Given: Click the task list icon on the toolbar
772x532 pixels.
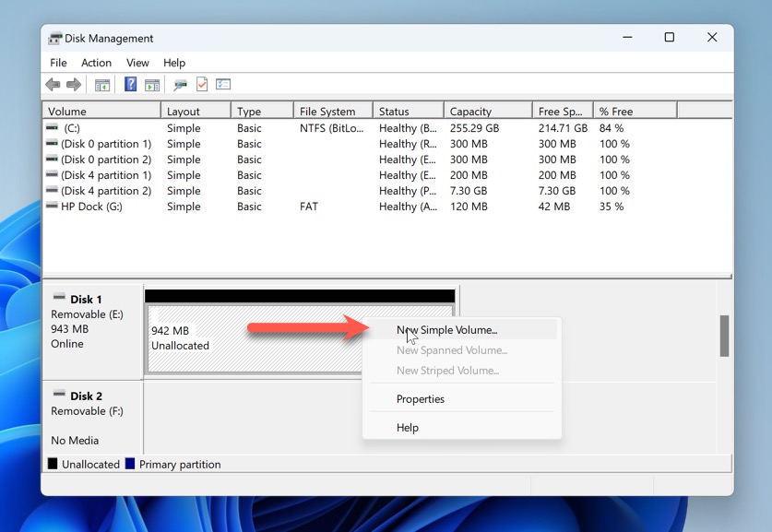Looking at the screenshot, I should [223, 84].
